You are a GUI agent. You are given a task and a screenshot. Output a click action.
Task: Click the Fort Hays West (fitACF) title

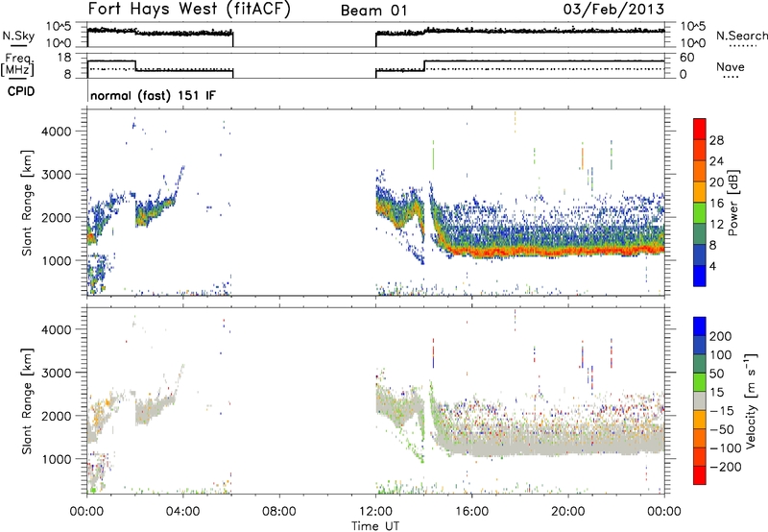[x=189, y=10]
